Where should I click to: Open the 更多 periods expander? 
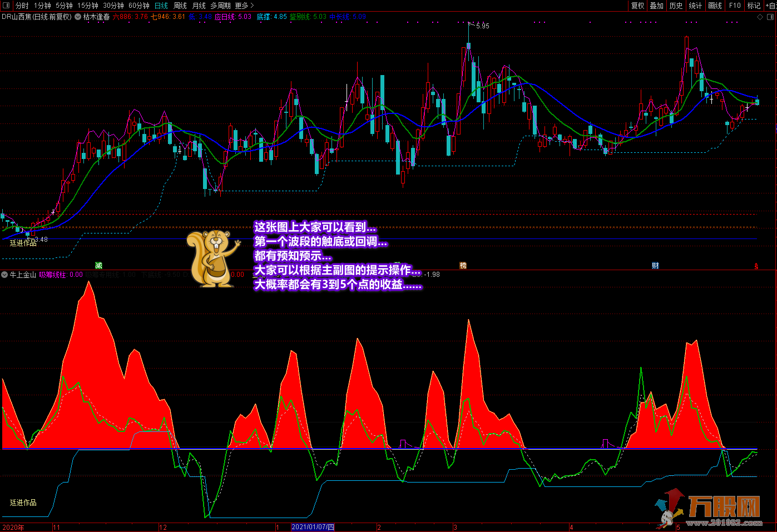(x=244, y=6)
